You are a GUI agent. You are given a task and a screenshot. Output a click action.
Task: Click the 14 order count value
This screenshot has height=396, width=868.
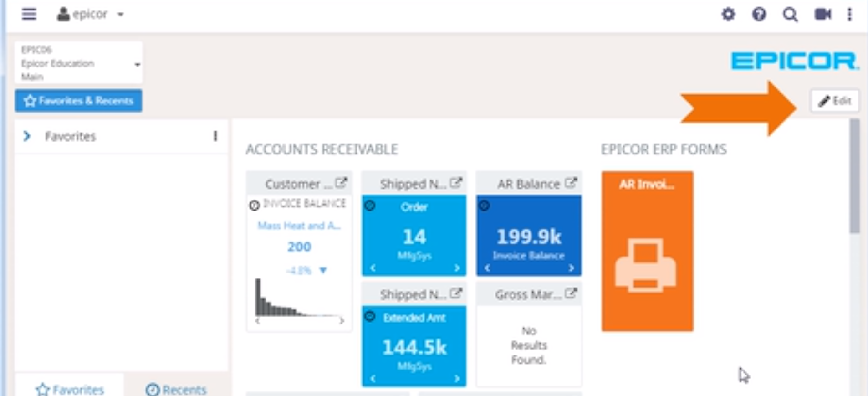click(414, 237)
